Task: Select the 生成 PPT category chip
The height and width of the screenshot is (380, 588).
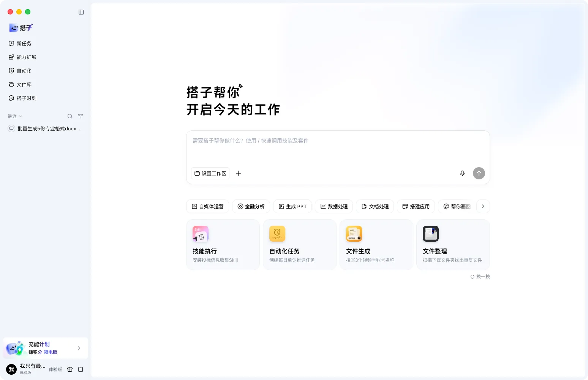Action: (292, 206)
